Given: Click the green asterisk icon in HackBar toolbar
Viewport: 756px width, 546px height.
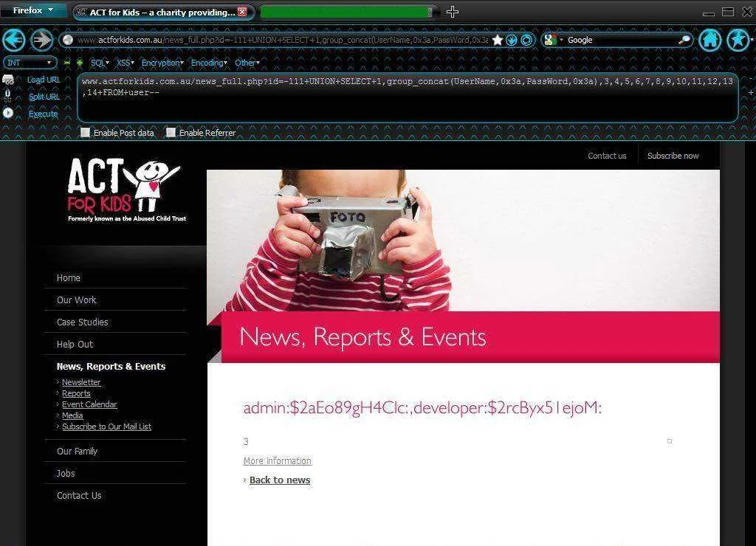Looking at the screenshot, I should (80, 63).
